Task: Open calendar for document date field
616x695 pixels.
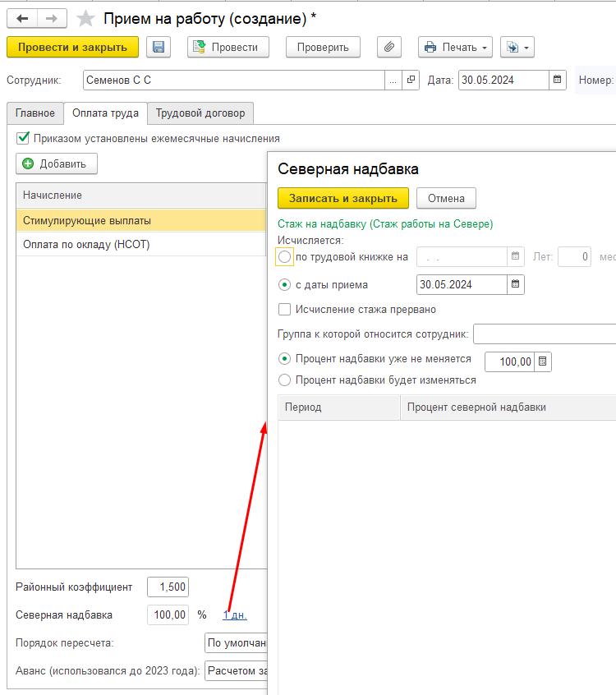Action: 558,80
